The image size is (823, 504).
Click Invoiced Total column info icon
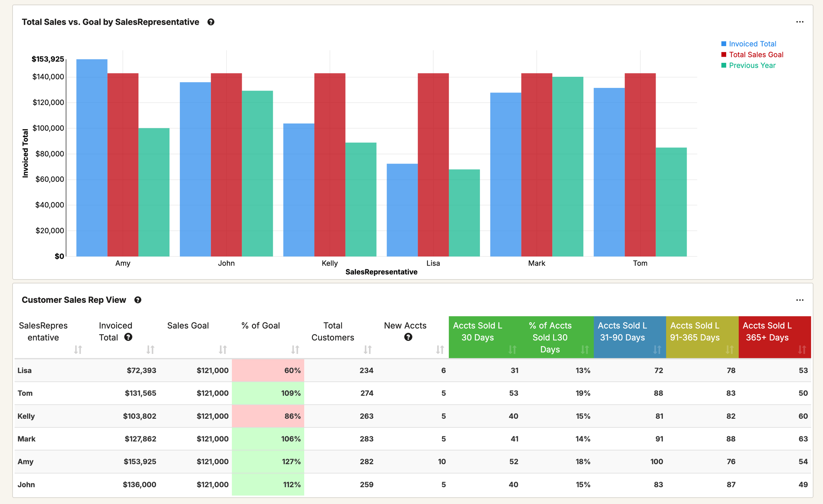[128, 337]
